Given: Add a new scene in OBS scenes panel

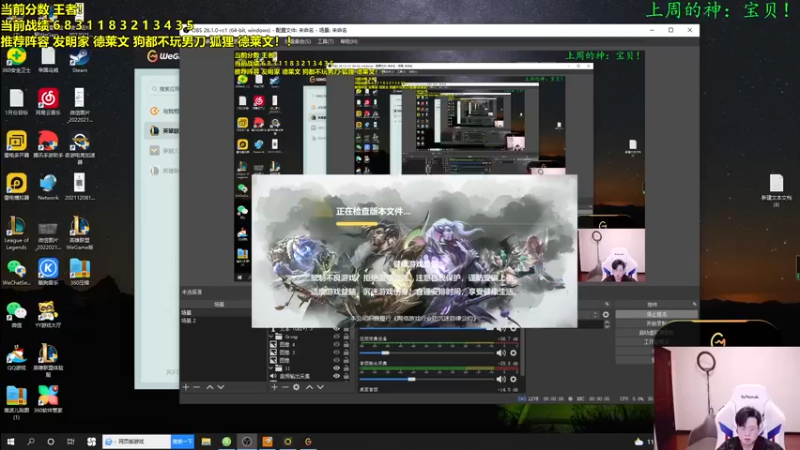Looking at the screenshot, I should coord(186,387).
